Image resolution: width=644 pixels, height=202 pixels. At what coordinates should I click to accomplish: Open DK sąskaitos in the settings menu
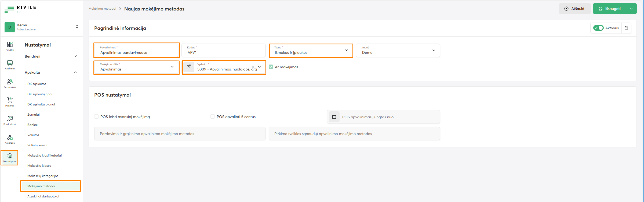coord(37,84)
